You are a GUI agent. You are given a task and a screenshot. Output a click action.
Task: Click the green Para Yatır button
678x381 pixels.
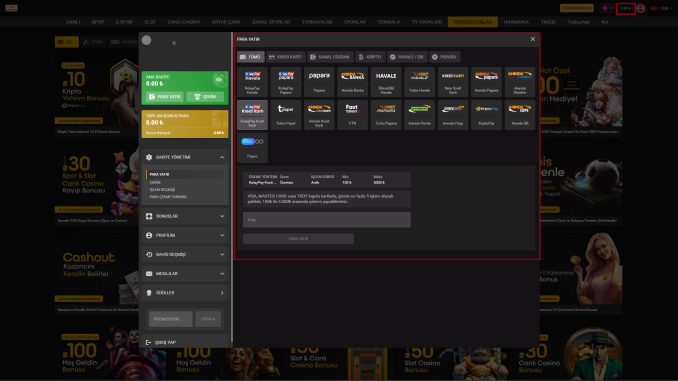pos(165,96)
